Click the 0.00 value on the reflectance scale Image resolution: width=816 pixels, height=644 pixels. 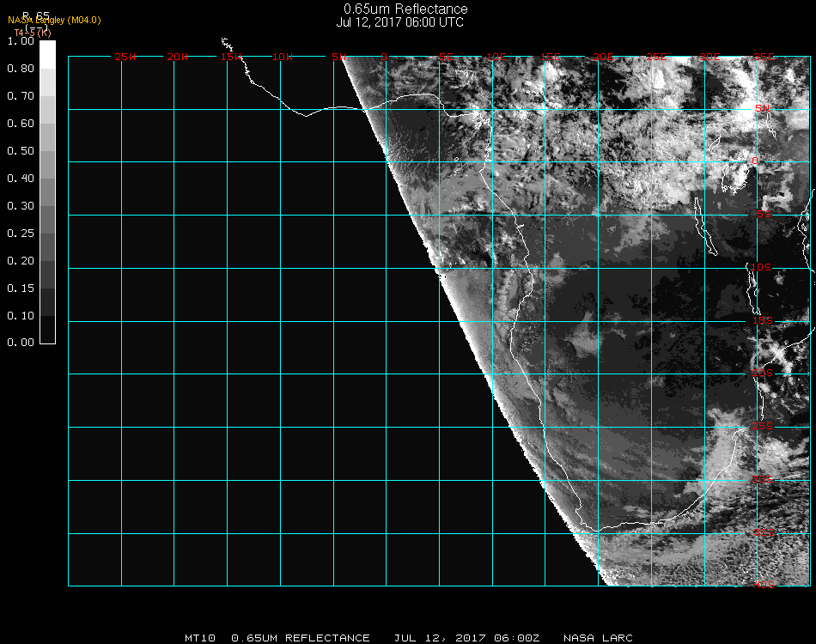tap(21, 343)
